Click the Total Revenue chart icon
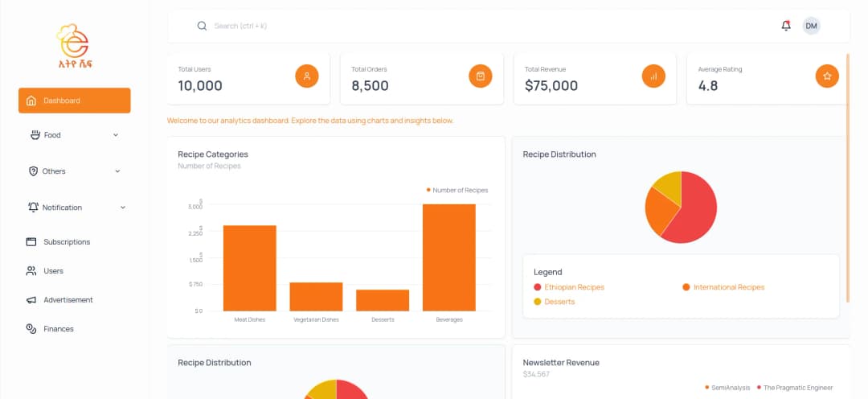The height and width of the screenshot is (399, 868). click(x=653, y=76)
